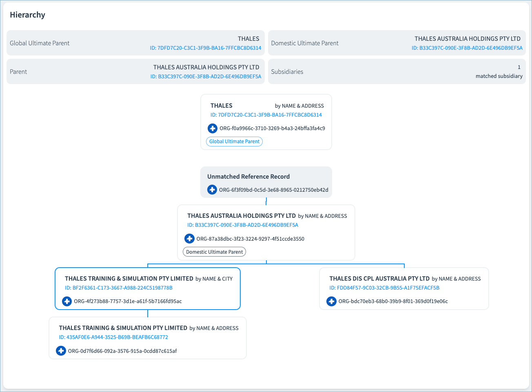This screenshot has width=532, height=392.
Task: Open THALES AUSTRALIA HOLDINGS card ID link
Action: tap(243, 225)
